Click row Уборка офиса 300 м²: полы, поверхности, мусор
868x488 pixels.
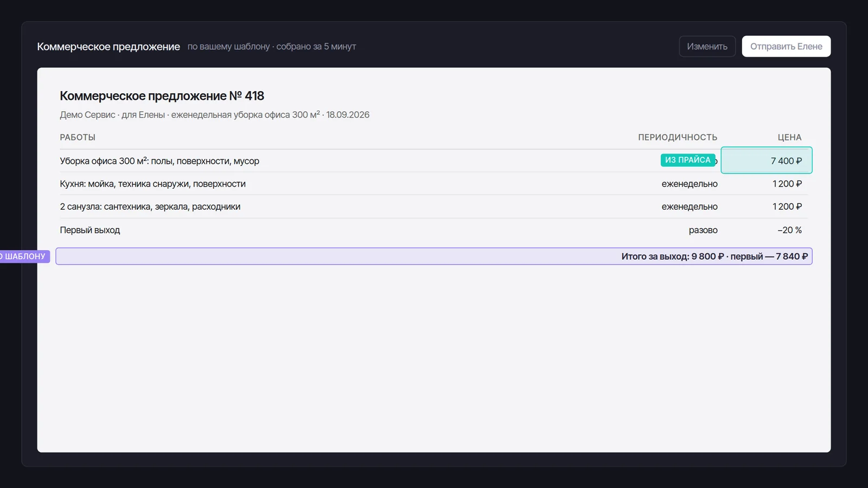[434, 161]
